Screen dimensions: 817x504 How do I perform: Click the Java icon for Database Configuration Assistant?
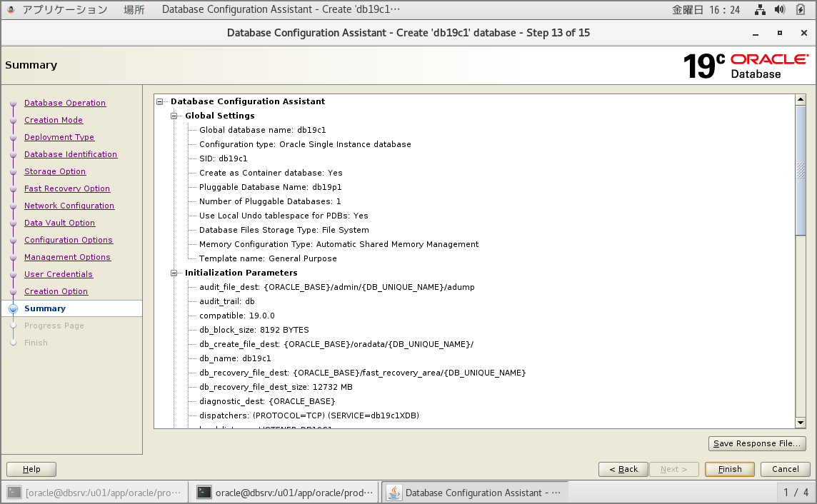[x=394, y=492]
